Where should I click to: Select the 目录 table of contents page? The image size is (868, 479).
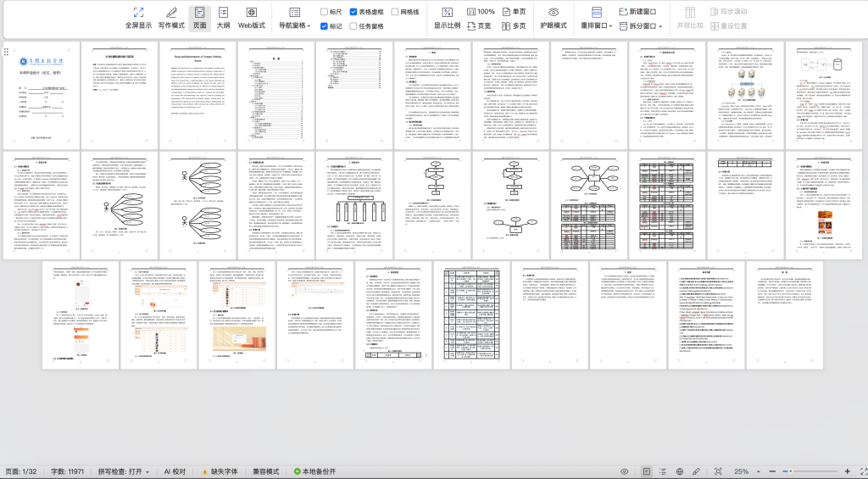276,95
